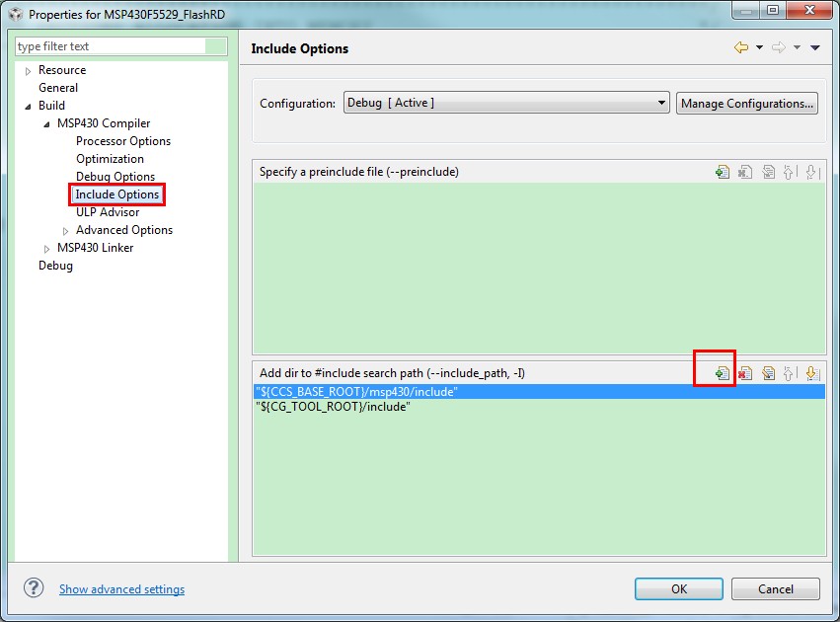Go forward to next properties page
Image resolution: width=840 pixels, height=622 pixels.
pyautogui.click(x=779, y=47)
